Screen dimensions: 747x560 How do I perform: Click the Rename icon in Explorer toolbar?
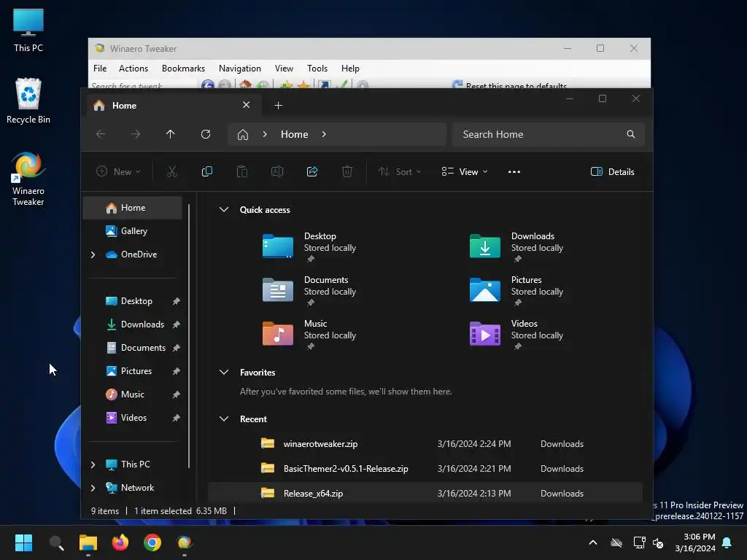click(277, 172)
